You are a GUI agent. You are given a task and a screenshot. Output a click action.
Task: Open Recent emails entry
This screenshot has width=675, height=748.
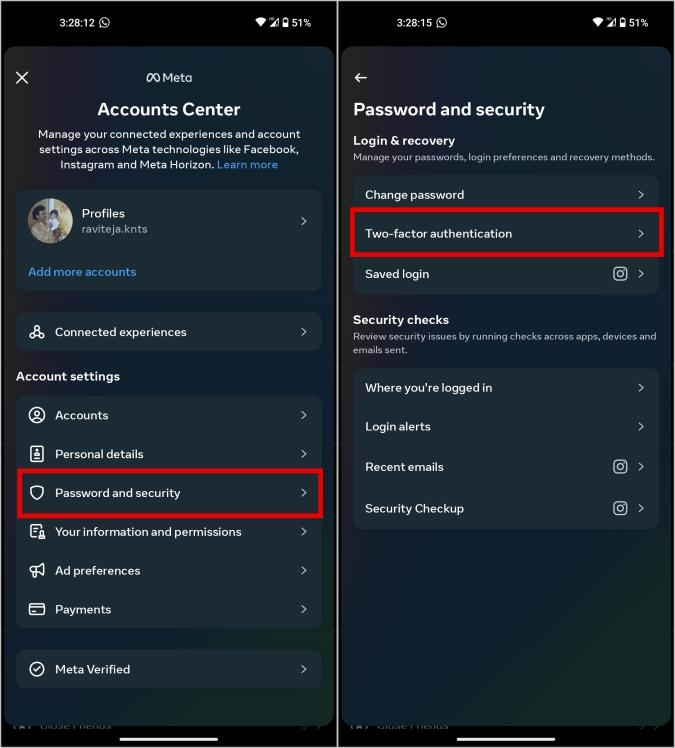tap(506, 467)
